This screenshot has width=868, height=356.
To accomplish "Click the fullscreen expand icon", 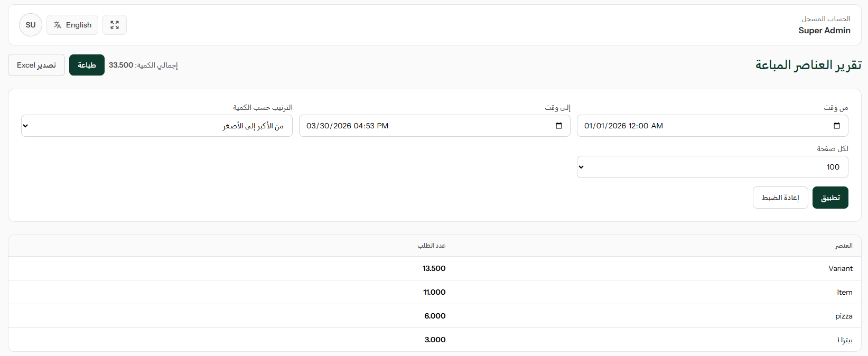I will click(115, 25).
